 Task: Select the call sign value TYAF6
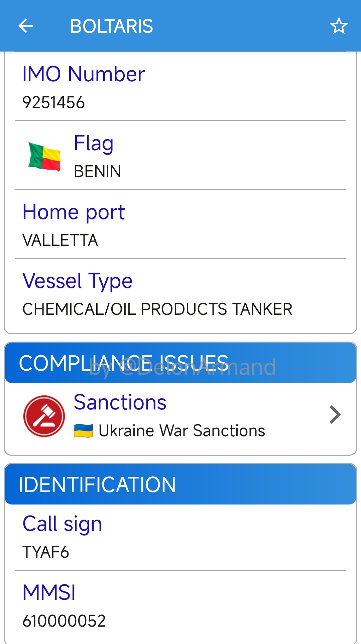46,552
